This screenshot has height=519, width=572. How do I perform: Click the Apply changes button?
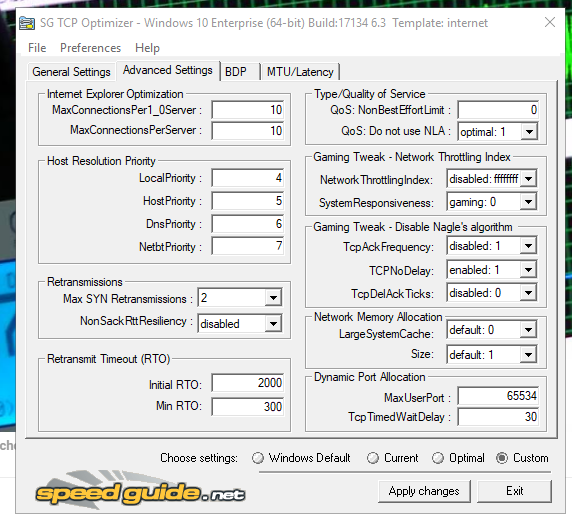[x=424, y=491]
